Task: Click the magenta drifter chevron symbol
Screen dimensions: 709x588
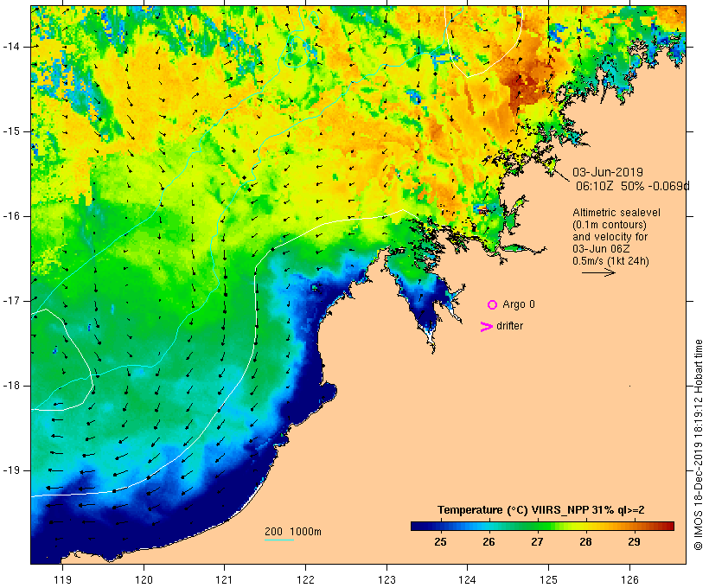Action: point(486,327)
